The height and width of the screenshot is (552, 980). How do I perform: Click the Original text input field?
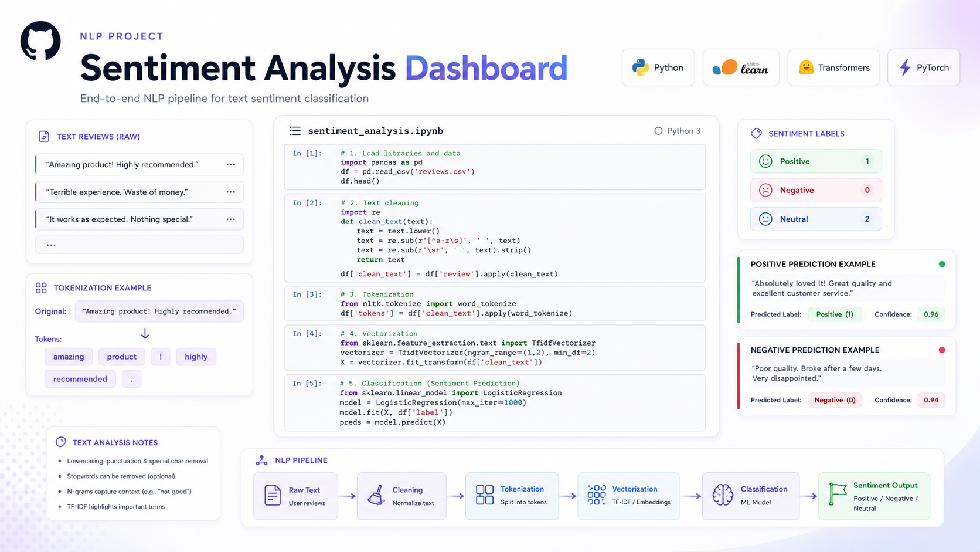tap(159, 311)
